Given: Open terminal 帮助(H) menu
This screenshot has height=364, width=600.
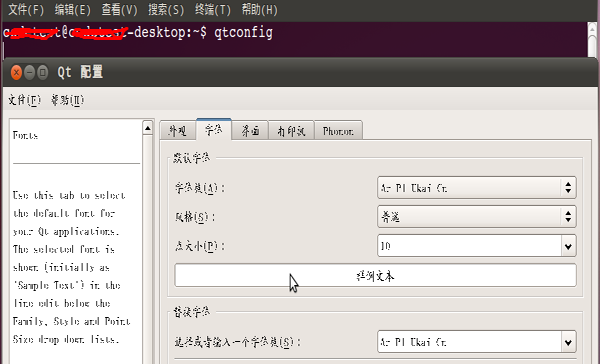Looking at the screenshot, I should coord(259,10).
